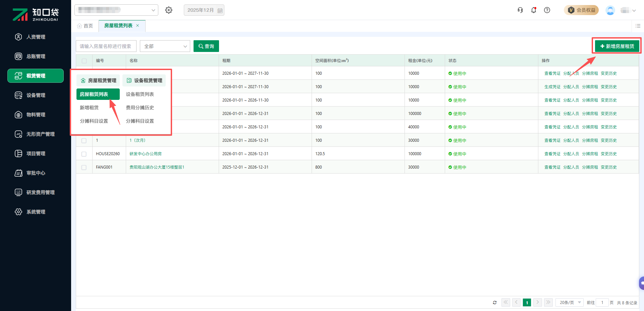644x311 pixels.
Task: Open 设备租赁列表 from the flyout menu
Action: 140,94
